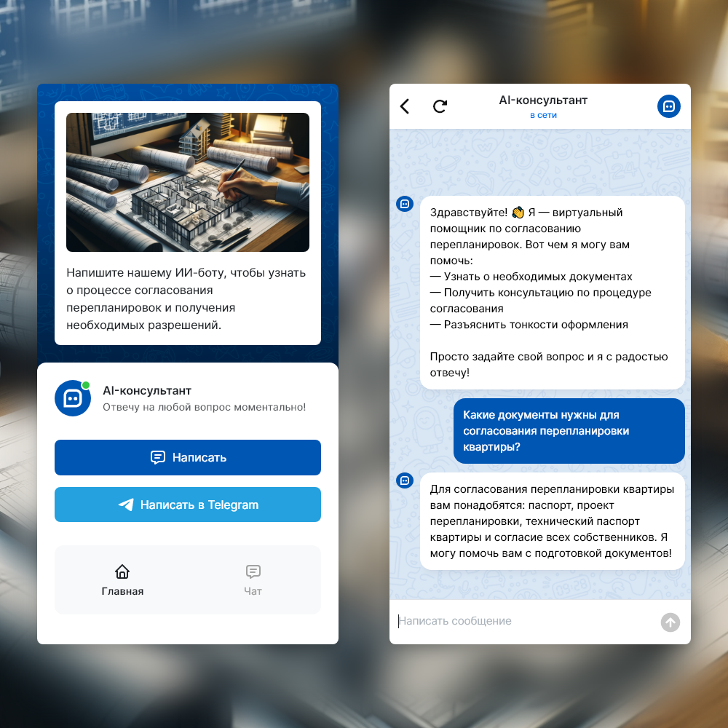728x728 pixels.
Task: Click the AI-консультант name in left panel
Action: pos(147,391)
